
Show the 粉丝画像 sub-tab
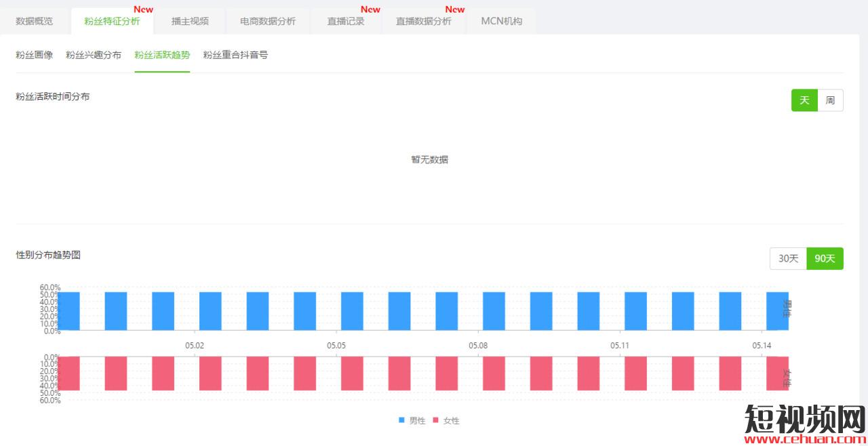35,55
